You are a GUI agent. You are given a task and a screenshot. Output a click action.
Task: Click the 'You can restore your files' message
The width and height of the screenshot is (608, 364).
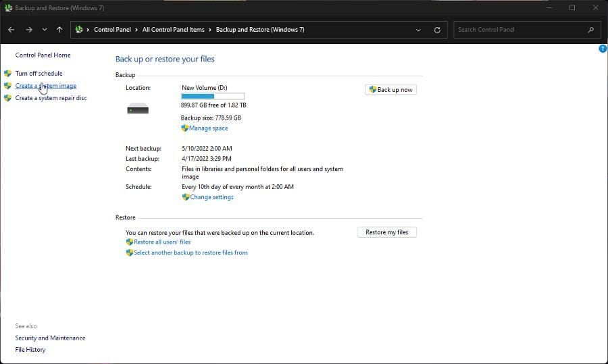coord(220,233)
